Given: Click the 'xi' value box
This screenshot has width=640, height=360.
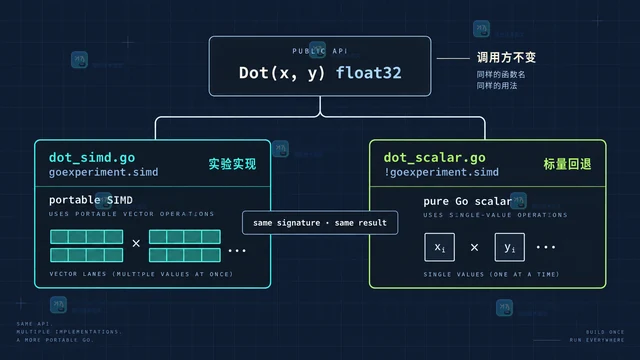Looking at the screenshot, I should click(440, 247).
